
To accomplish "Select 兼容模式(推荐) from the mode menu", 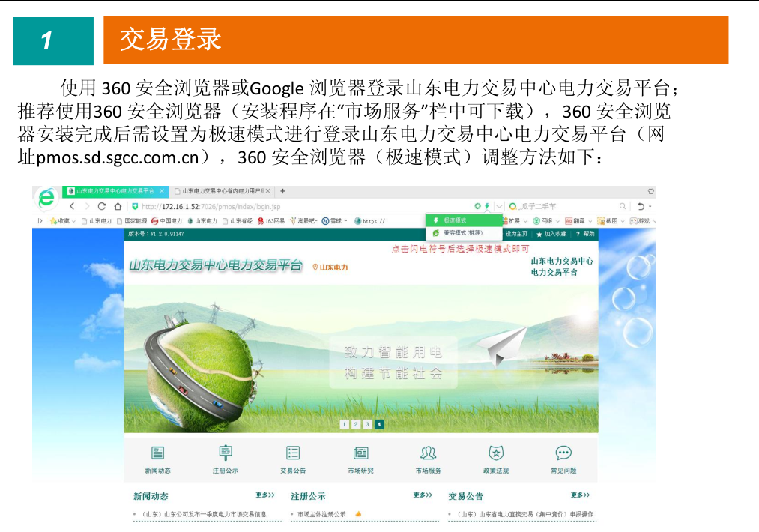I will pos(459,233).
